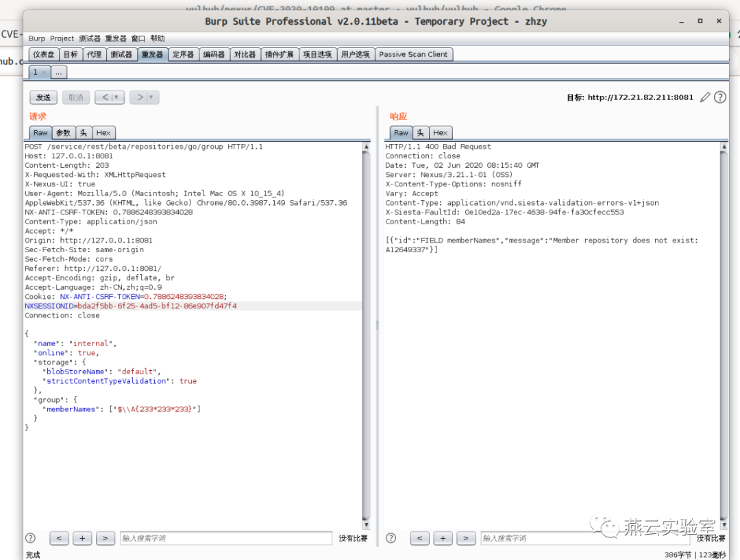The width and height of the screenshot is (740, 560).
Task: Go to next request search match
Action: [106, 538]
